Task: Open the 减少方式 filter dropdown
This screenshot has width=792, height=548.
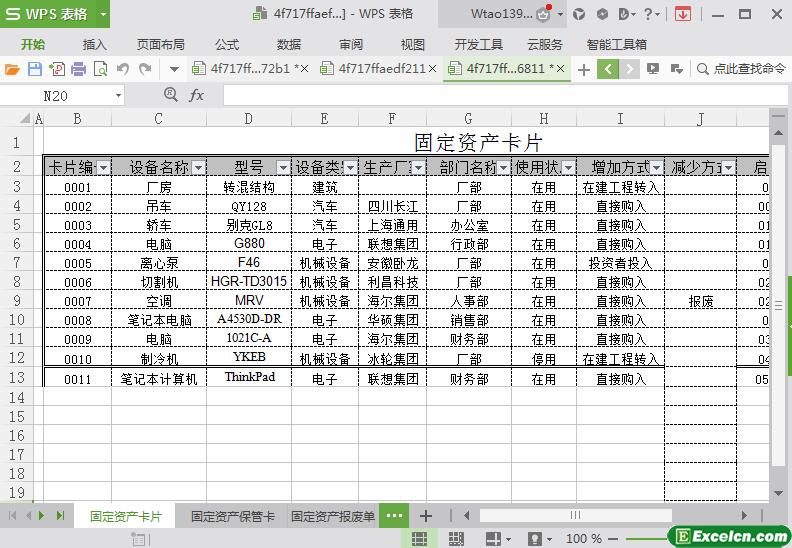Action: pyautogui.click(x=728, y=168)
